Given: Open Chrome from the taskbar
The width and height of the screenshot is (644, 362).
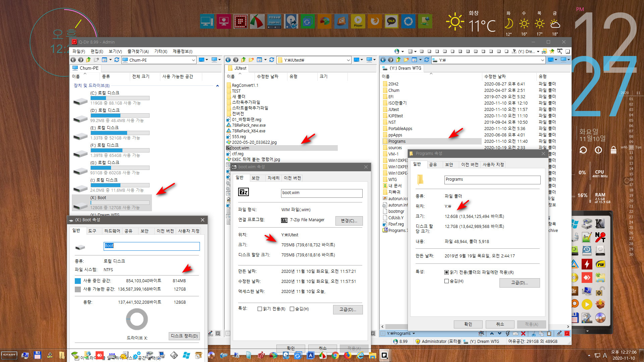Looking at the screenshot, I should tap(335, 355).
